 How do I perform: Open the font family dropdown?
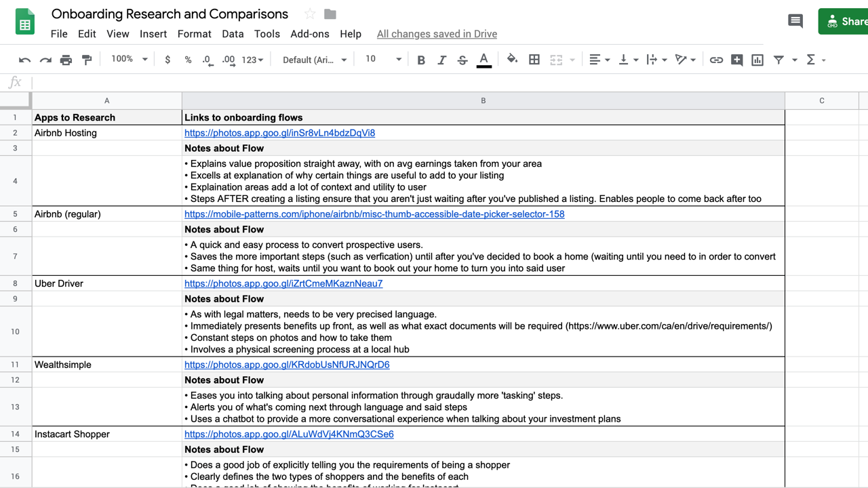coord(315,60)
